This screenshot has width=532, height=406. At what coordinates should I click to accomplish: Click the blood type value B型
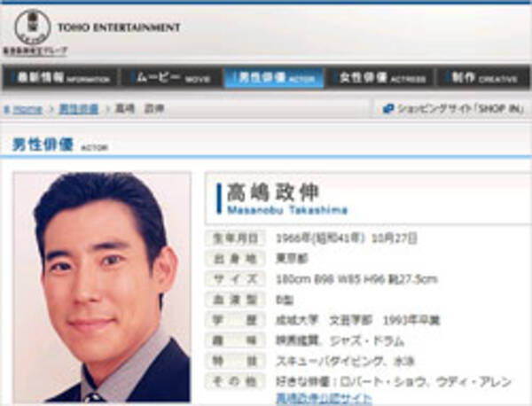pos(285,300)
